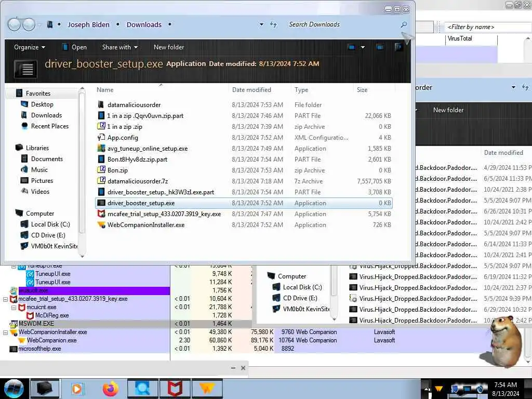532x399 pixels.
Task: Click New folder in the Downloads window
Action: (169, 47)
